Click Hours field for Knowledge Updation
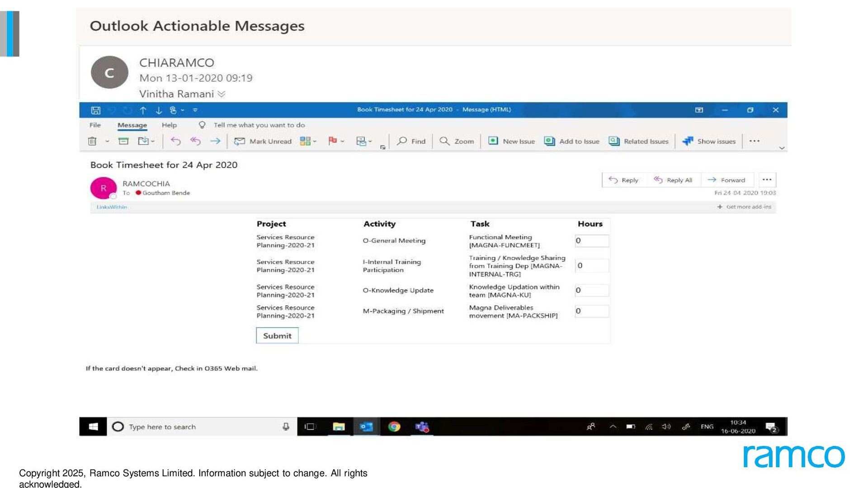Screen dimensions: 868x488 point(592,291)
